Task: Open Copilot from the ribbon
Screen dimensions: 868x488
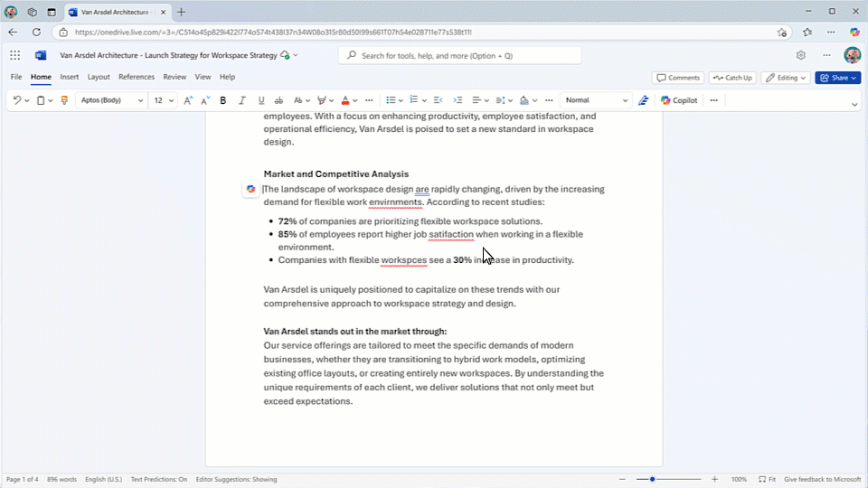Action: pyautogui.click(x=679, y=100)
